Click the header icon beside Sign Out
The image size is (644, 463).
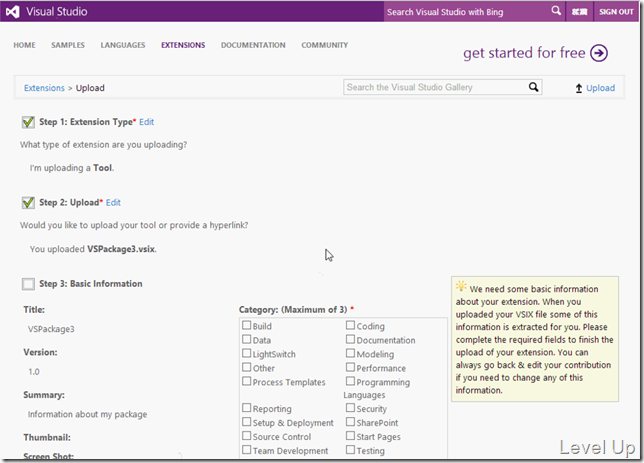coord(580,12)
